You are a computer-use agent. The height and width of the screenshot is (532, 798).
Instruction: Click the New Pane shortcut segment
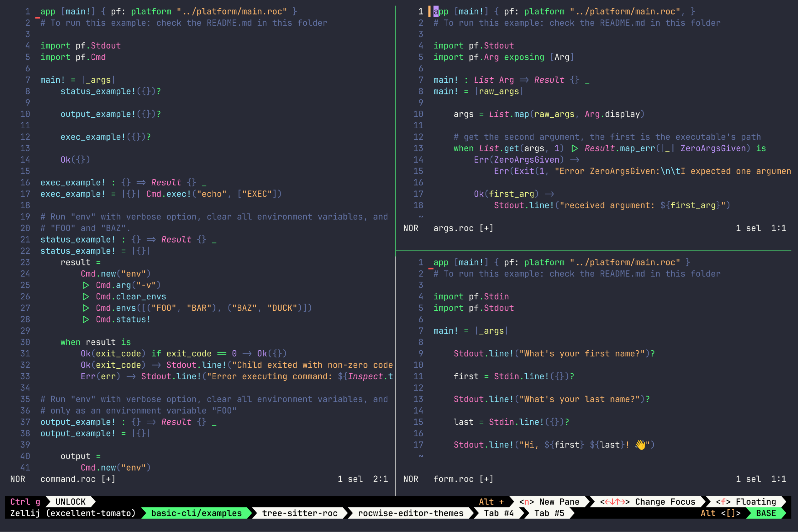[x=549, y=502]
